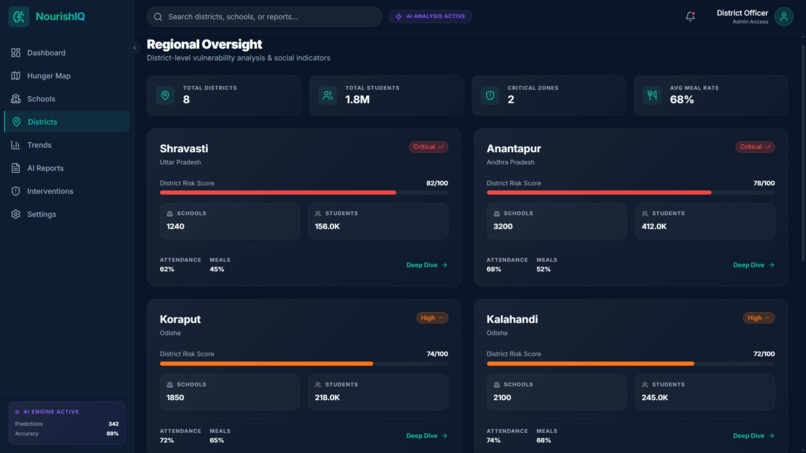Open the Hunger Map page
The height and width of the screenshot is (453, 806).
coord(67,76)
